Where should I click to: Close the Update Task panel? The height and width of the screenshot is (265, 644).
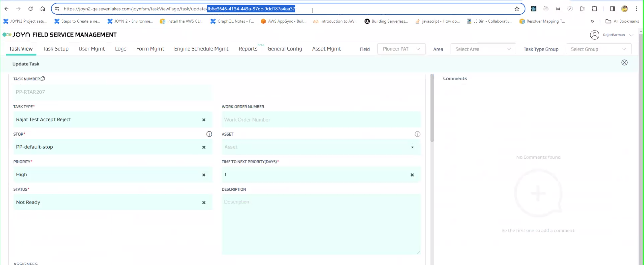(624, 63)
